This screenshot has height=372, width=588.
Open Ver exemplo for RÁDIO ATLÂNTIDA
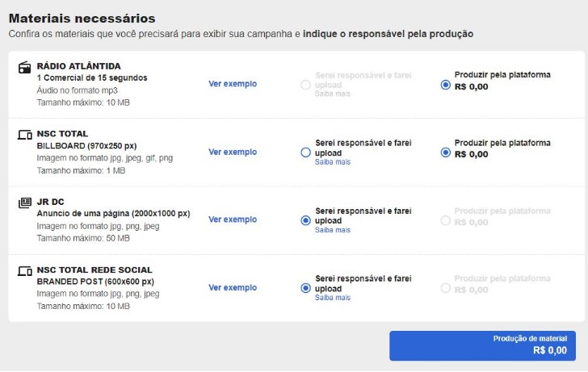(x=233, y=84)
